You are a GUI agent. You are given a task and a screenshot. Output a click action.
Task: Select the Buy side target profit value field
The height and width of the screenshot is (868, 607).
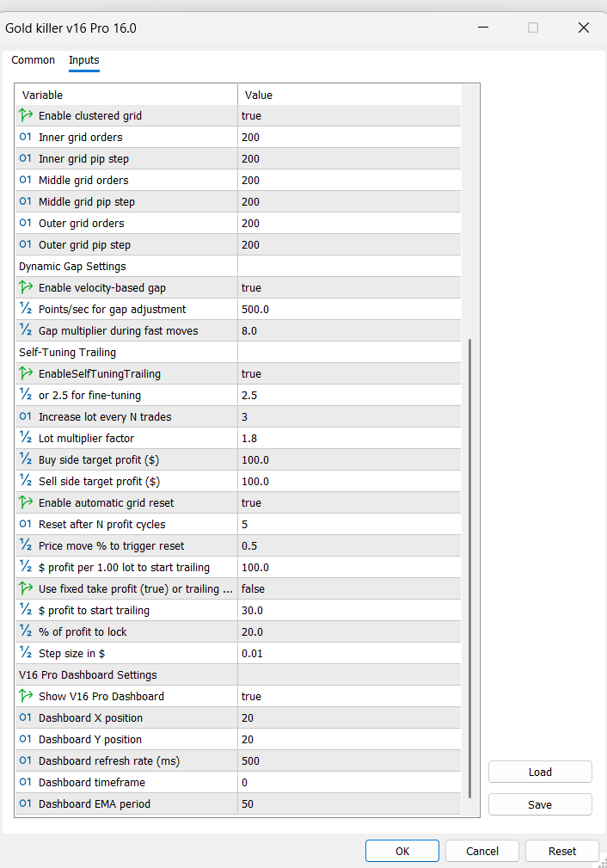tap(348, 459)
